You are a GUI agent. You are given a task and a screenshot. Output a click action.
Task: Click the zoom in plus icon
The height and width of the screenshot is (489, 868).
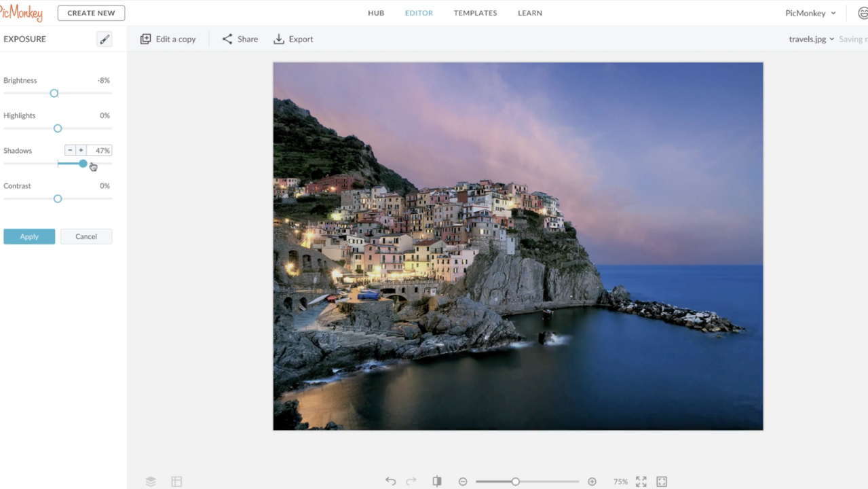tap(592, 482)
